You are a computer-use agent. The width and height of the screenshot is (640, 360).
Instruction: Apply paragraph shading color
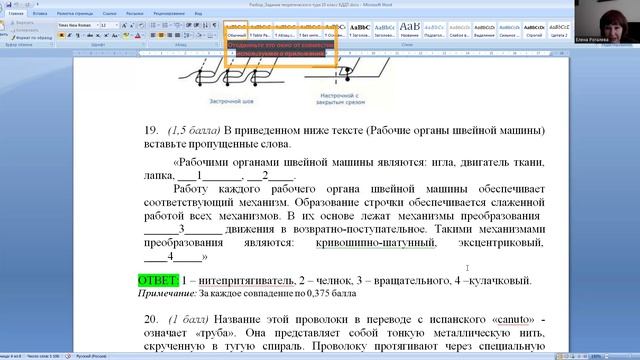point(199,36)
